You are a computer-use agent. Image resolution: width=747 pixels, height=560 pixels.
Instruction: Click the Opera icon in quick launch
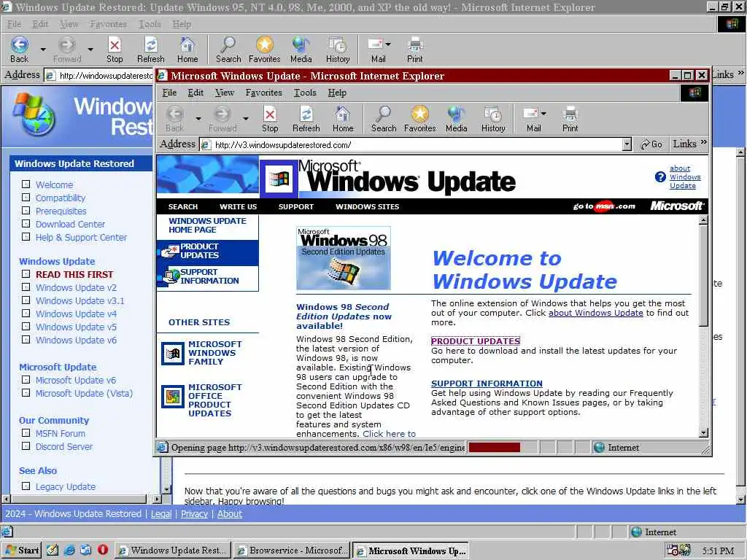click(x=103, y=550)
